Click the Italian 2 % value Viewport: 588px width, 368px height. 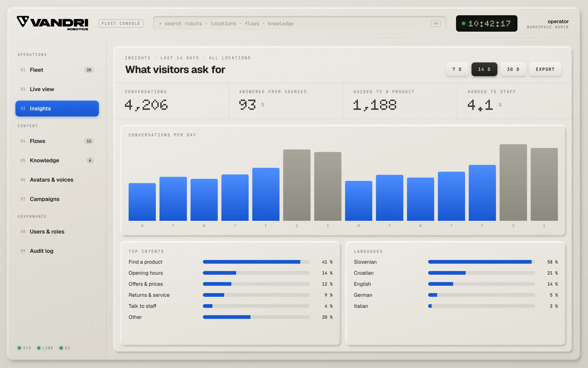[554, 306]
